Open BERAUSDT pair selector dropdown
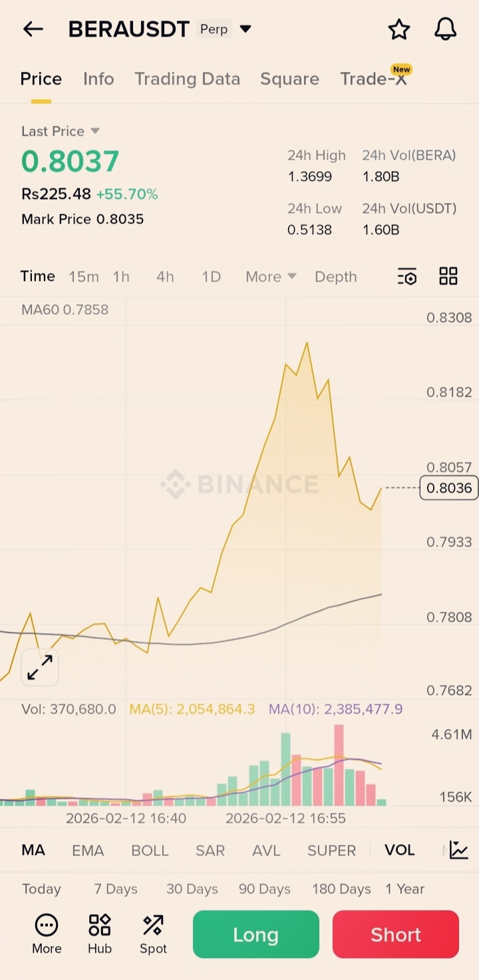Viewport: 479px width, 980px height. 245,29
